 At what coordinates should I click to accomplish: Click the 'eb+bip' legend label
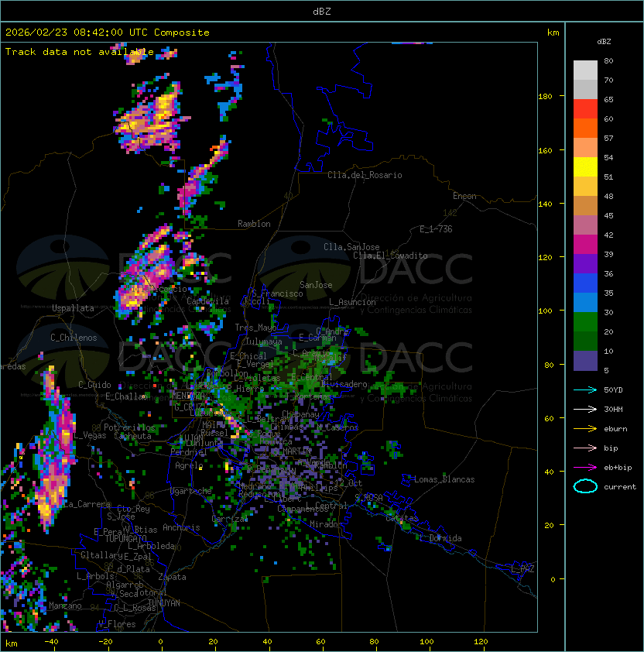618,468
